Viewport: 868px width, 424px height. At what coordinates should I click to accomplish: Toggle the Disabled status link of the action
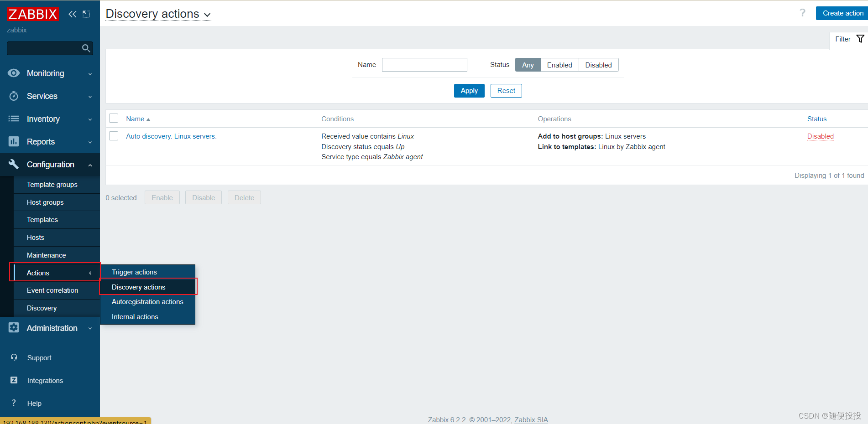[x=820, y=136]
